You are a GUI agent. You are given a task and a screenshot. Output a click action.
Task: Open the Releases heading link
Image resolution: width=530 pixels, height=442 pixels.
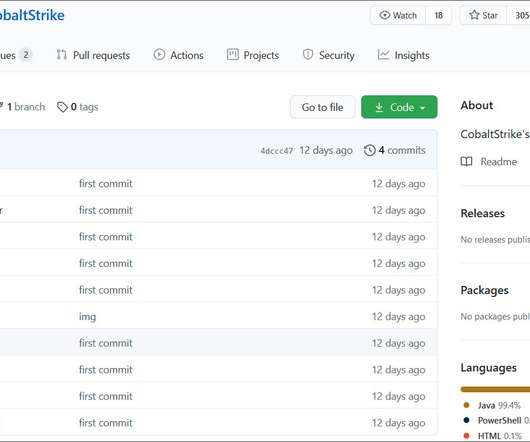pyautogui.click(x=483, y=214)
